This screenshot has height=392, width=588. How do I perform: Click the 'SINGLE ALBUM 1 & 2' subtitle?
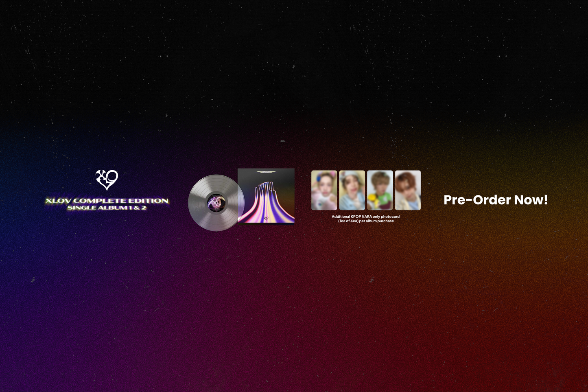(107, 208)
